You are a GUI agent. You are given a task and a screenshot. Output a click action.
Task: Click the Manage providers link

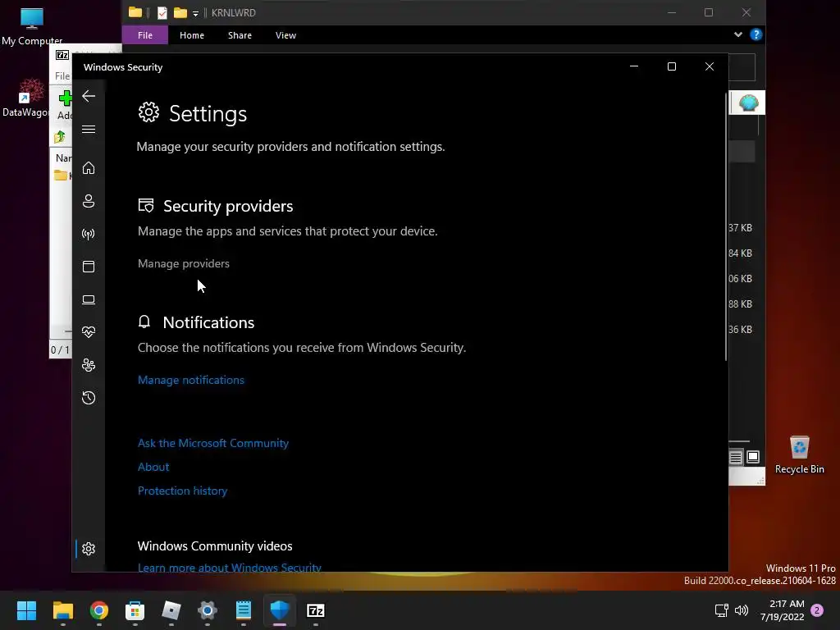(183, 263)
